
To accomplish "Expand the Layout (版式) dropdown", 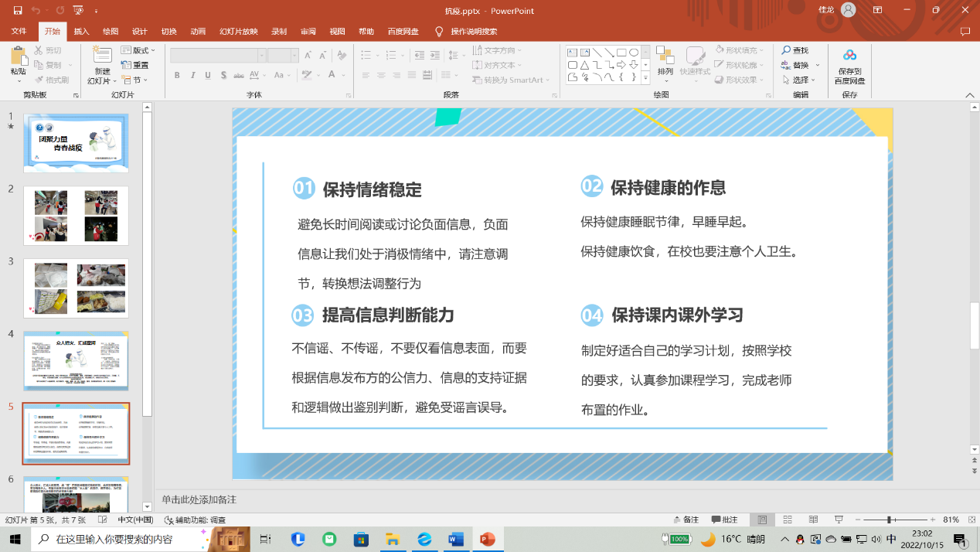I will point(139,50).
